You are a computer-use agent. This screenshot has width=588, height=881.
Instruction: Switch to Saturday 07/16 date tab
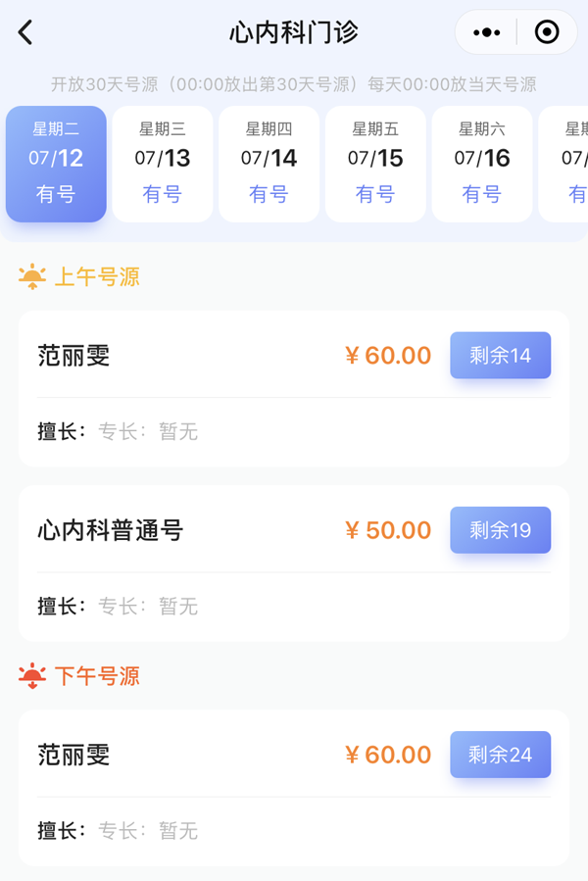tap(481, 163)
